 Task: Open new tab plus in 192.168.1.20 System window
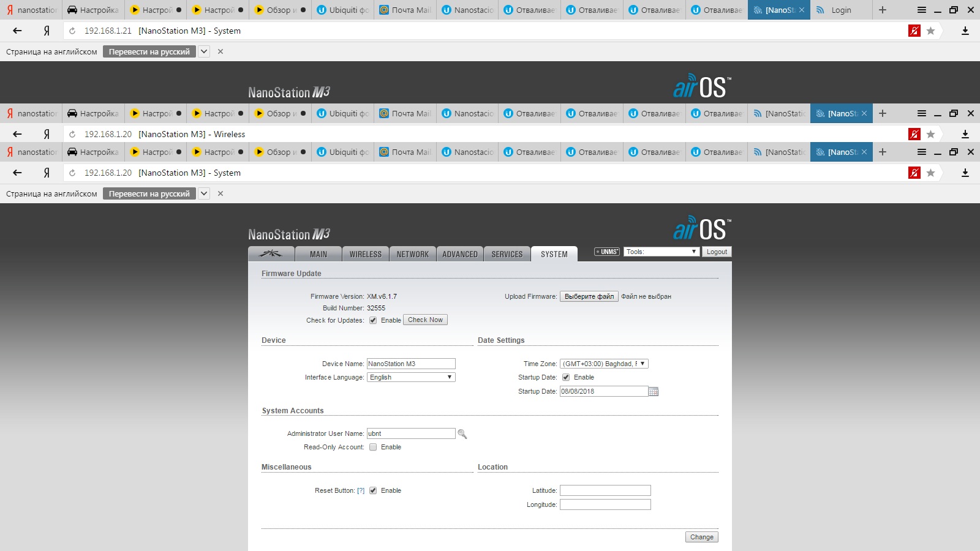point(883,152)
